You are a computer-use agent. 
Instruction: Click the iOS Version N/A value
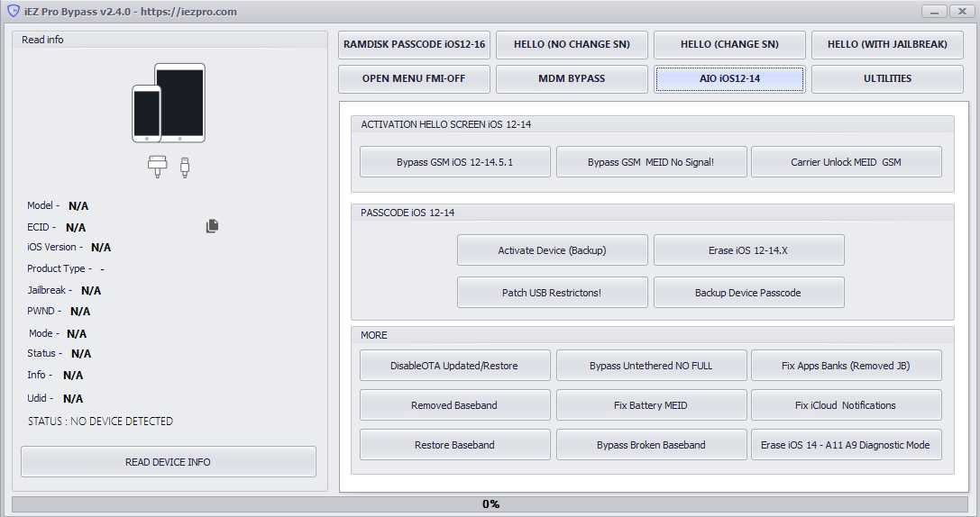(101, 248)
